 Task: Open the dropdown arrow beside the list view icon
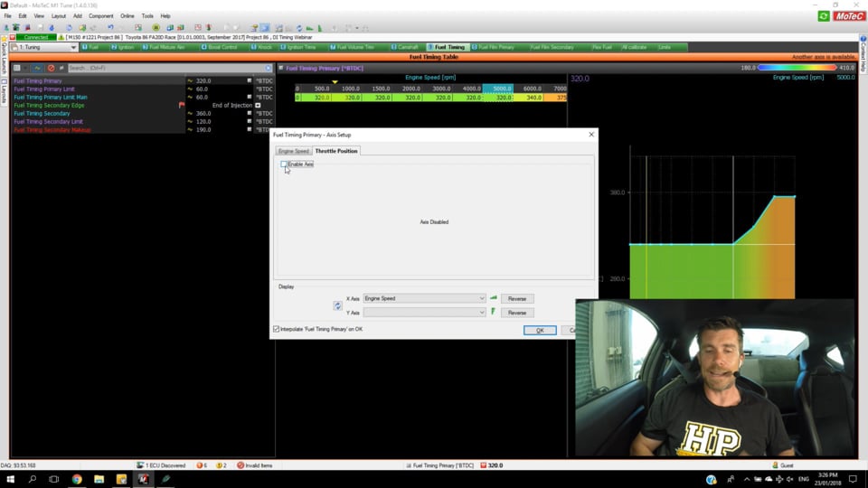(x=25, y=68)
